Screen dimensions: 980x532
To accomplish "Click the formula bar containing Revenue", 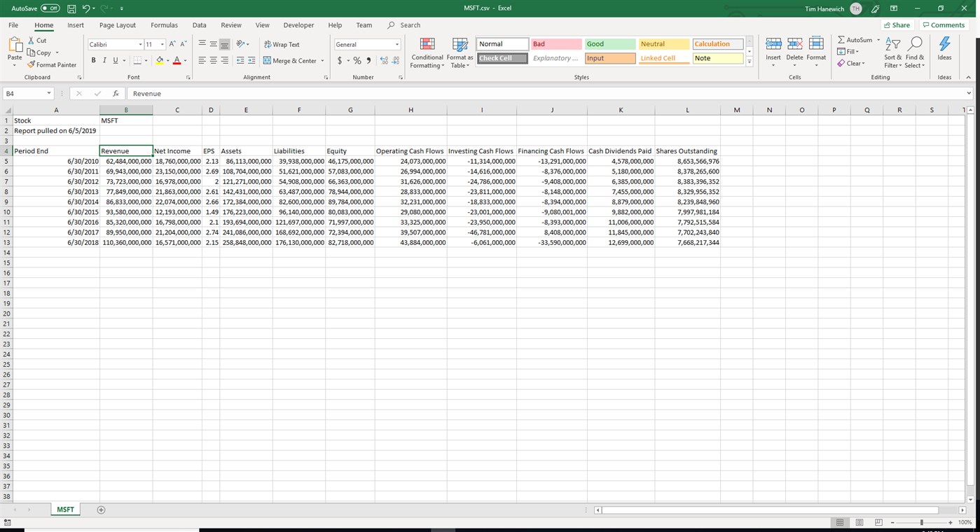I will (x=546, y=94).
